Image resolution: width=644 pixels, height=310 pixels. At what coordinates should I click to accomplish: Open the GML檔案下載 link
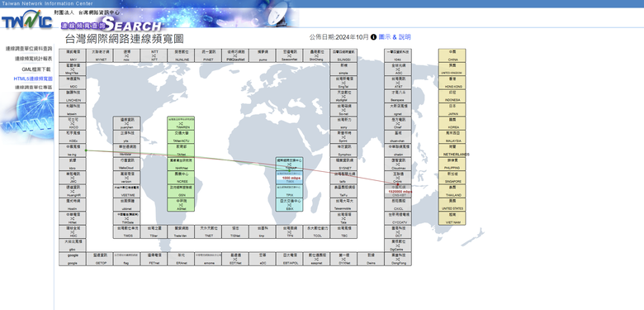36,69
